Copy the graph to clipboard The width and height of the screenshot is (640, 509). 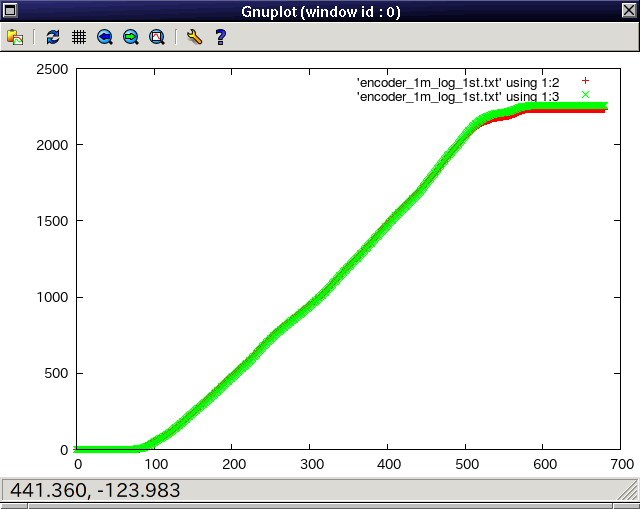15,37
